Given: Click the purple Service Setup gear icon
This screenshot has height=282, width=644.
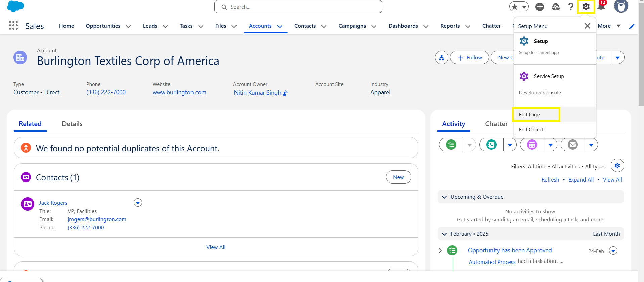Looking at the screenshot, I should 524,76.
